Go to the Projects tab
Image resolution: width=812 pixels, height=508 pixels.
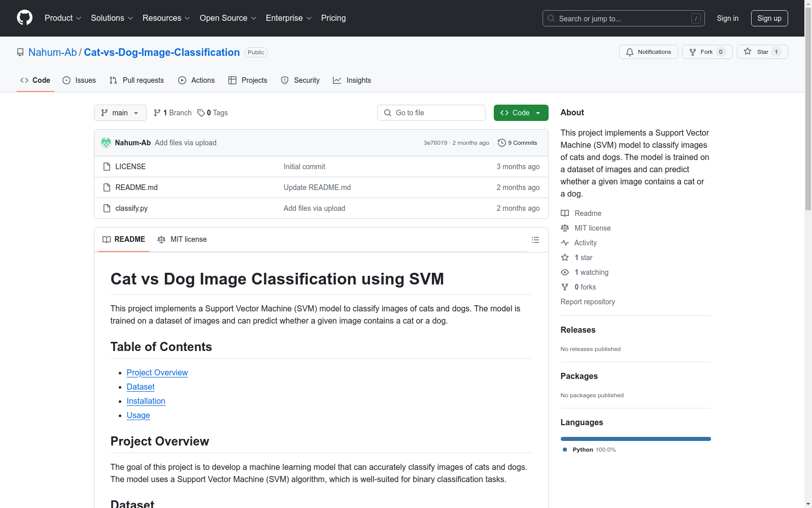[248, 80]
